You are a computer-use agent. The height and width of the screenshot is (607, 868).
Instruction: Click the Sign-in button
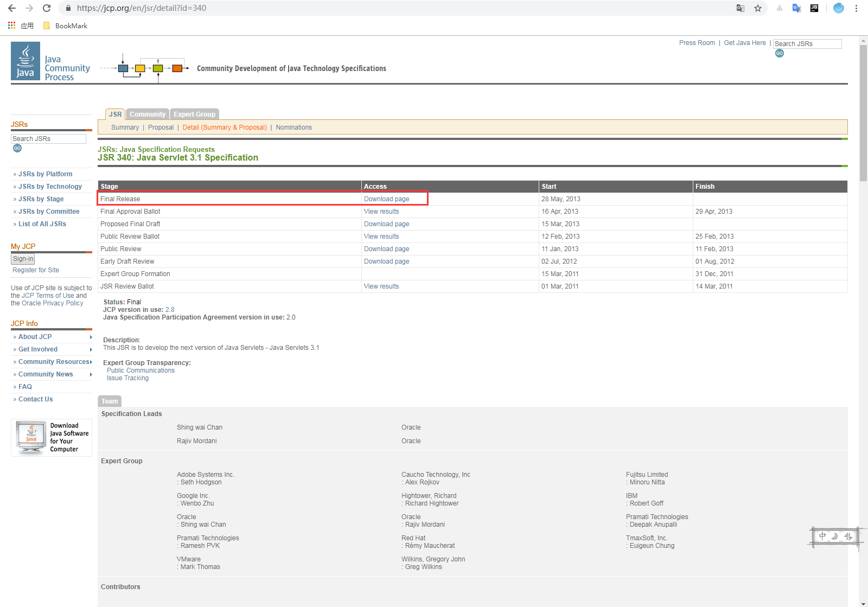[x=23, y=259]
